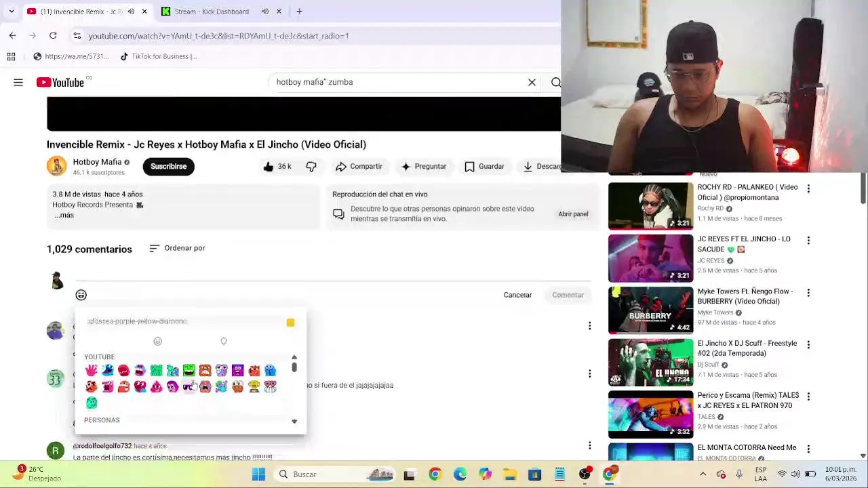Mute the Kick Dashboard tab audio
This screenshot has height=488, width=868.
[265, 12]
